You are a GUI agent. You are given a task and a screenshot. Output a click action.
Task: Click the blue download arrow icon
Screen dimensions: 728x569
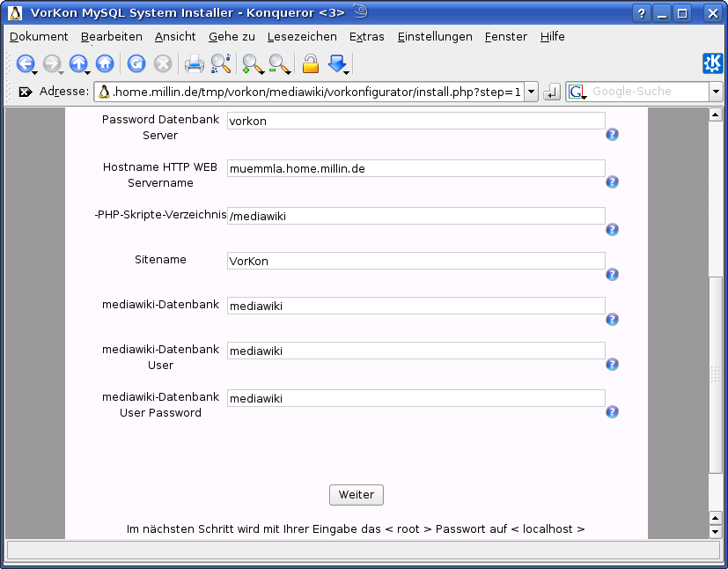[x=337, y=63]
